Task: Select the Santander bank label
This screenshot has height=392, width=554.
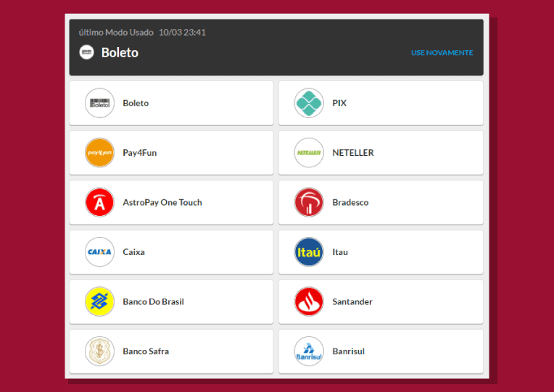Action: point(352,301)
